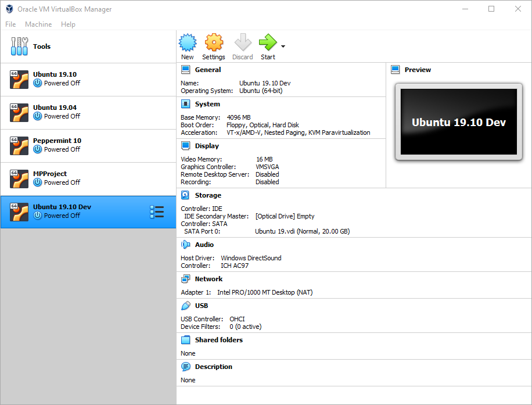The width and height of the screenshot is (532, 405).
Task: Click the Shared folders section icon
Action: (x=186, y=340)
